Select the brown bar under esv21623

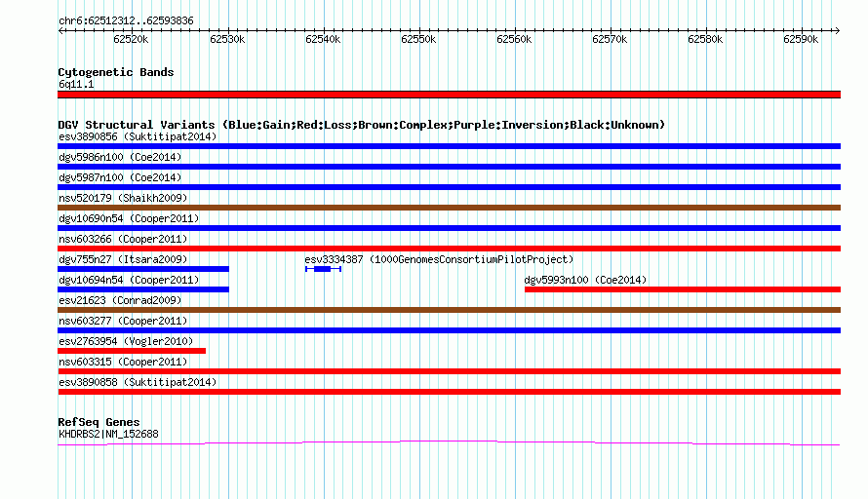[x=449, y=310]
